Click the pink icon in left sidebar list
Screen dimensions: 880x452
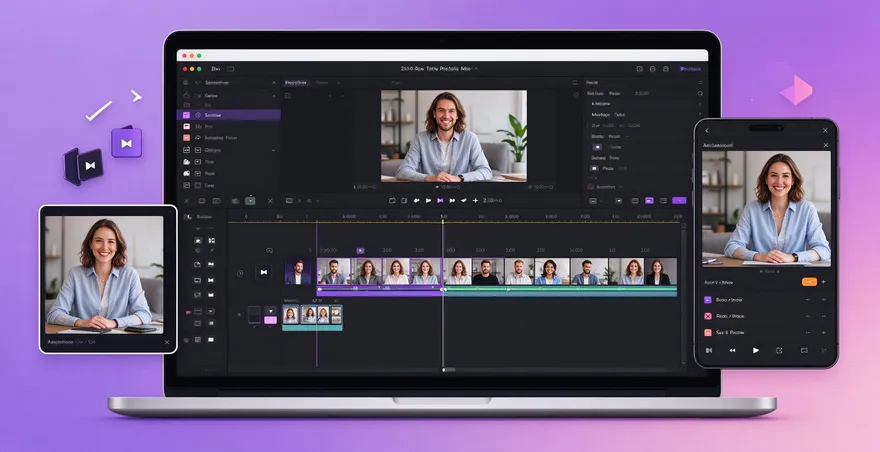point(187,126)
